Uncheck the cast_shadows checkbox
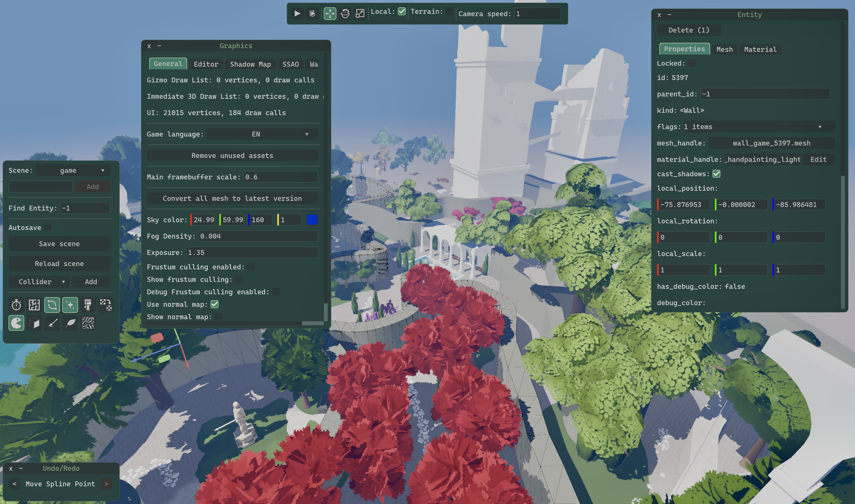The height and width of the screenshot is (504, 855). point(716,174)
